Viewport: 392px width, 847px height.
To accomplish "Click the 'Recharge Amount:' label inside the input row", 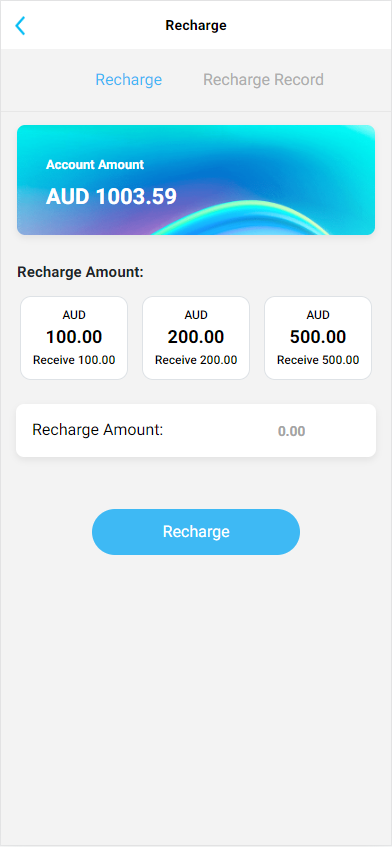I will [98, 430].
